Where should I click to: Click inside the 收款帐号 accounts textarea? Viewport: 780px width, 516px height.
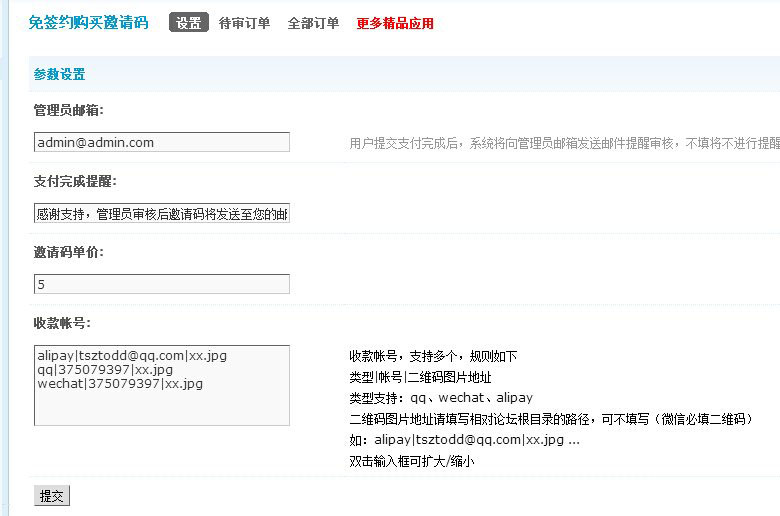coord(161,385)
